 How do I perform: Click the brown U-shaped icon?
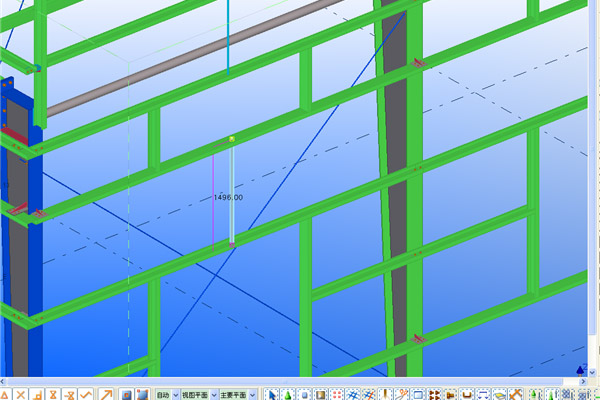coord(467,395)
